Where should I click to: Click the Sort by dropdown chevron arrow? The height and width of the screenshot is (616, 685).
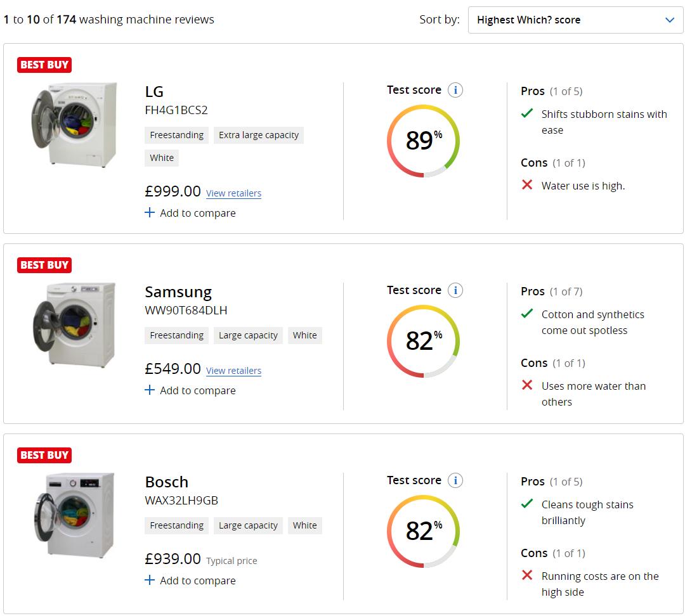pos(670,20)
